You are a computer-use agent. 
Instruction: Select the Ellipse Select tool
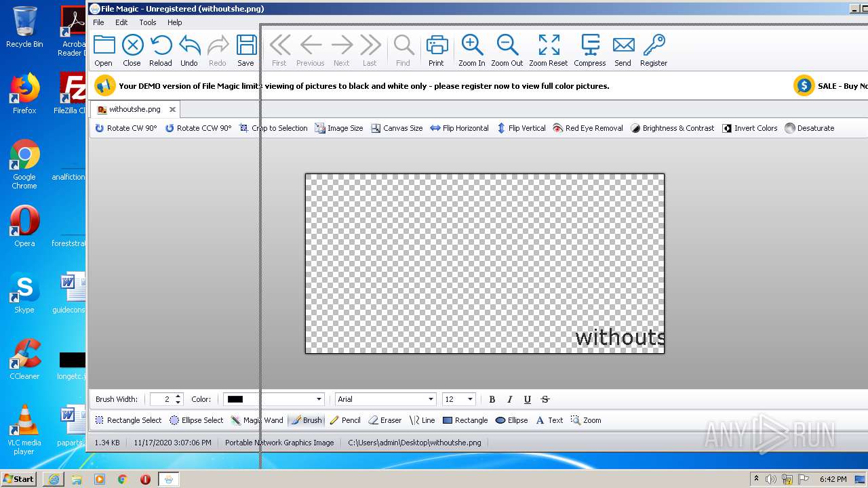[197, 420]
